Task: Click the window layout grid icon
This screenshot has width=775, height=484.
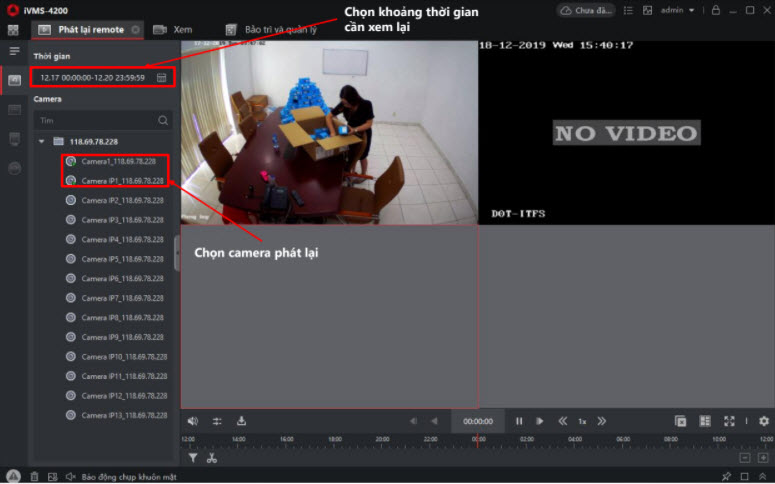Action: click(x=705, y=421)
